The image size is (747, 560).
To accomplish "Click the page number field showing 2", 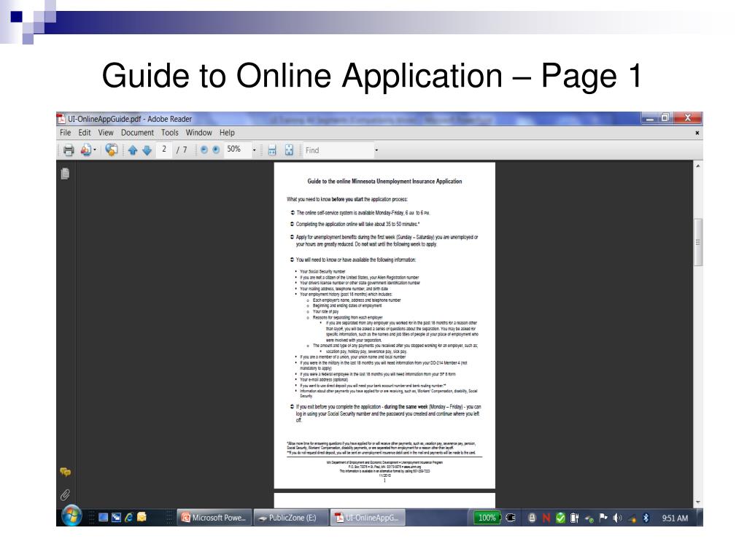I will click(164, 149).
